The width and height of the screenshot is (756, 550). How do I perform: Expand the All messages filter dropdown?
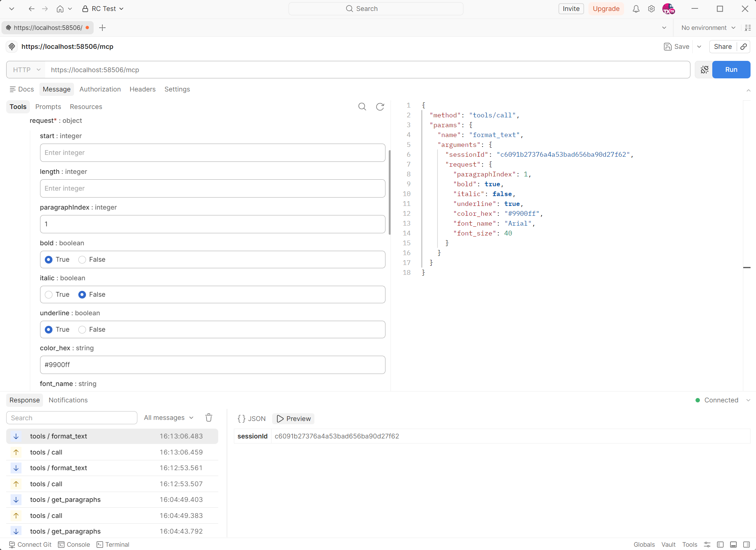pyautogui.click(x=168, y=418)
